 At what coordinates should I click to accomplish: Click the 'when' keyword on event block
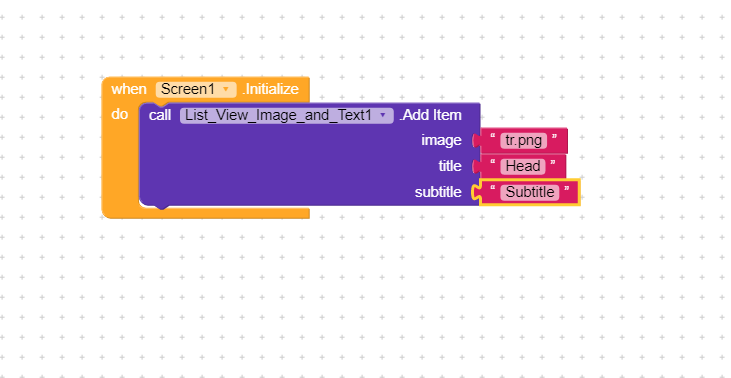[129, 89]
